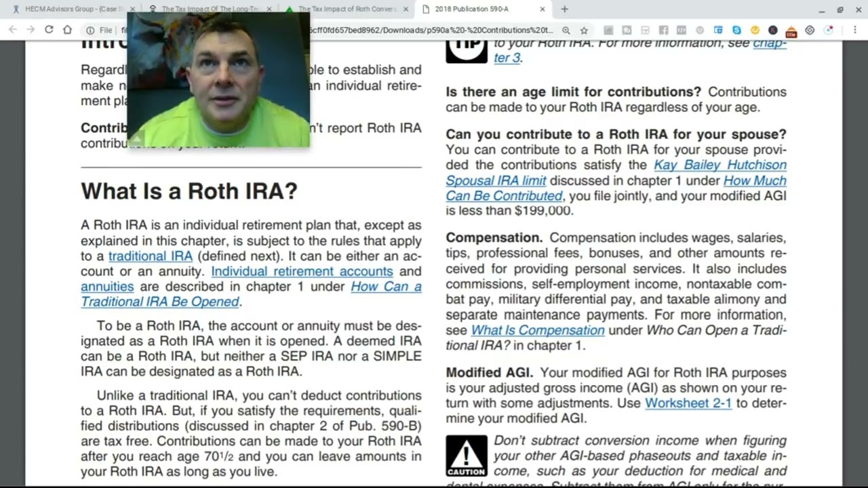Image resolution: width=868 pixels, height=488 pixels.
Task: Click the presenter webcam video overlay
Action: click(218, 79)
